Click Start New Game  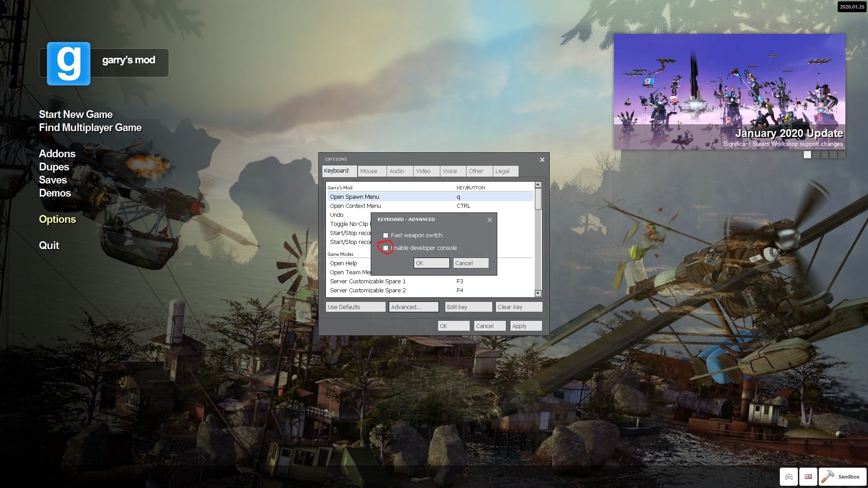(75, 115)
